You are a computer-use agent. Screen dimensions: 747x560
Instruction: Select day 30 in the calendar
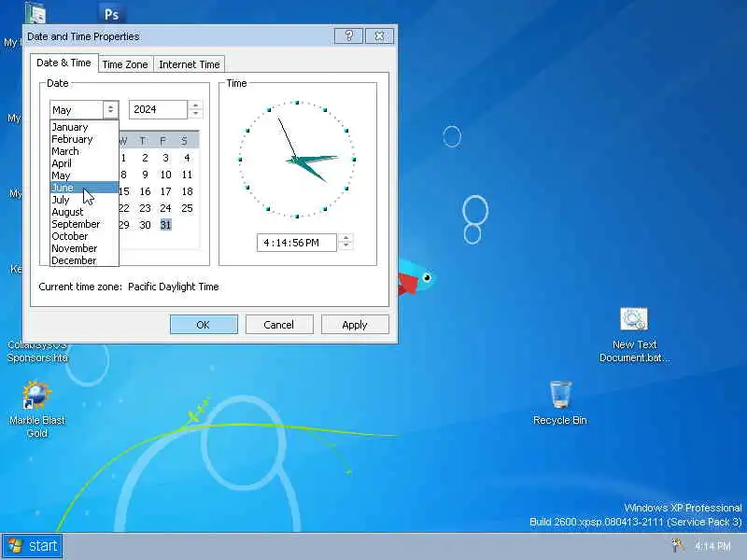click(145, 225)
